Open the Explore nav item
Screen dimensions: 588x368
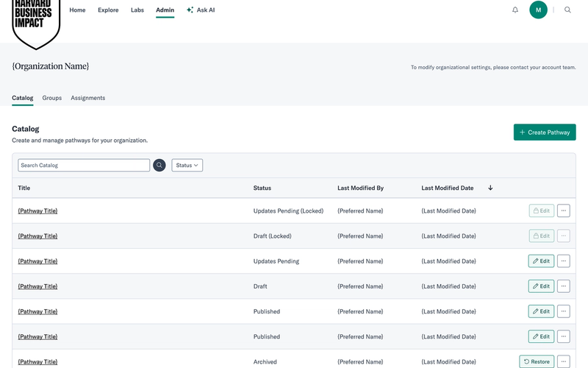pos(108,10)
